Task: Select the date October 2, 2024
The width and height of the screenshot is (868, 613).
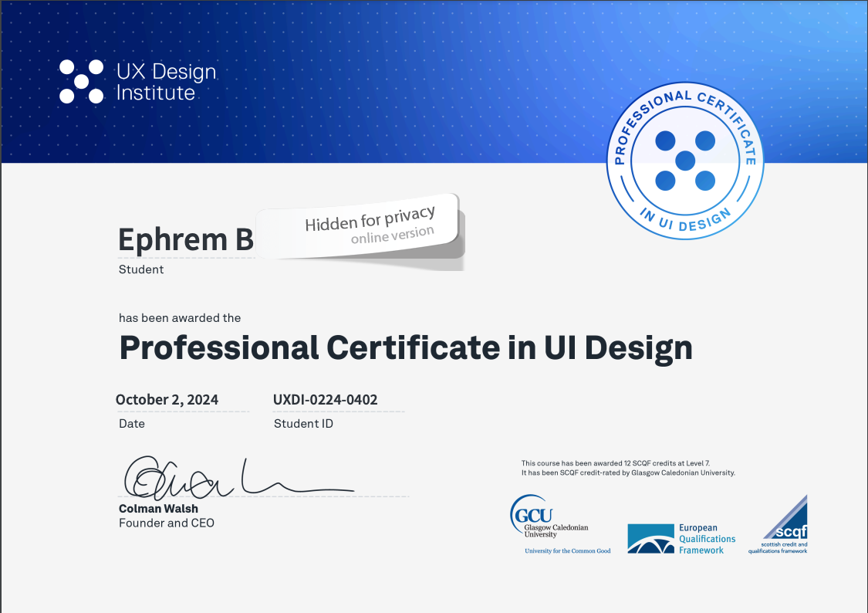Action: click(x=167, y=400)
